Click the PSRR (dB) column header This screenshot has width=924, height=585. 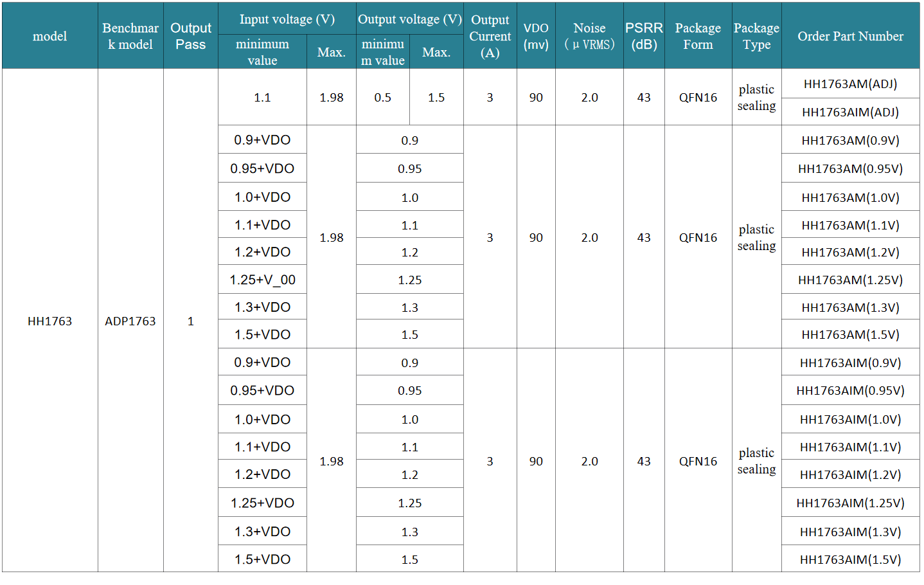pos(644,36)
